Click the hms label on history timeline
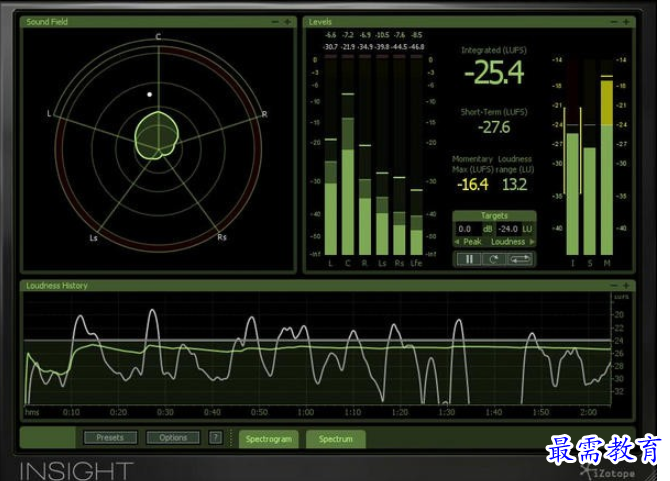The height and width of the screenshot is (481, 670). click(32, 412)
